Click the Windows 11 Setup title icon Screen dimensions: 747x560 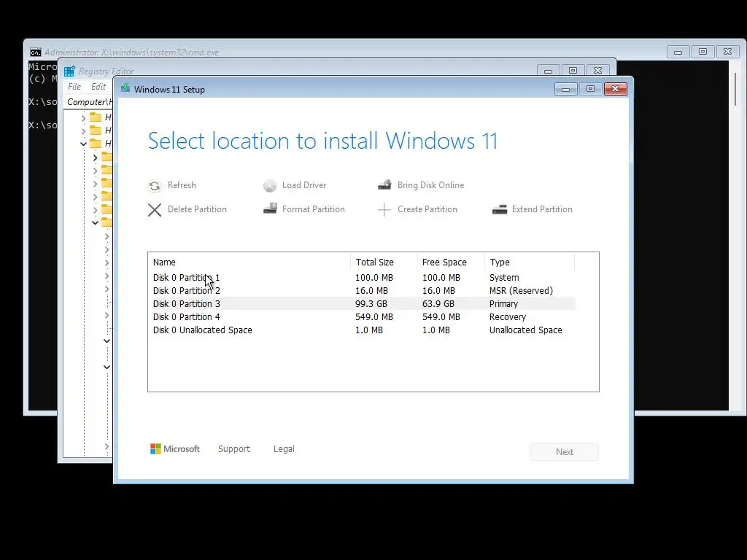click(x=125, y=88)
